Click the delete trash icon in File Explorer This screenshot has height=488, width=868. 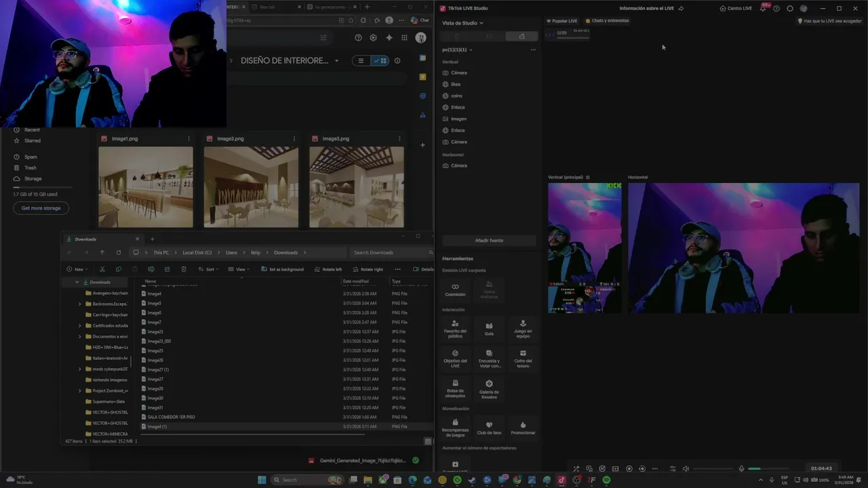[x=184, y=269]
